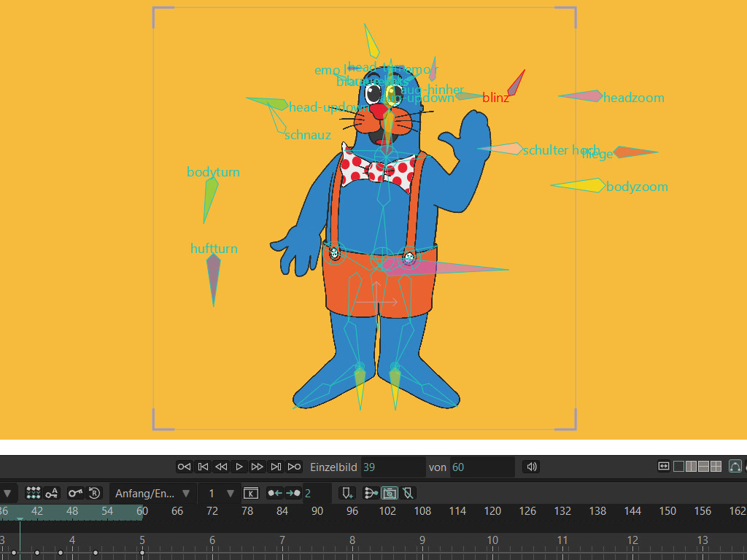Click the last playback button, triangle with circle
The width and height of the screenshot is (747, 560).
coord(295,467)
